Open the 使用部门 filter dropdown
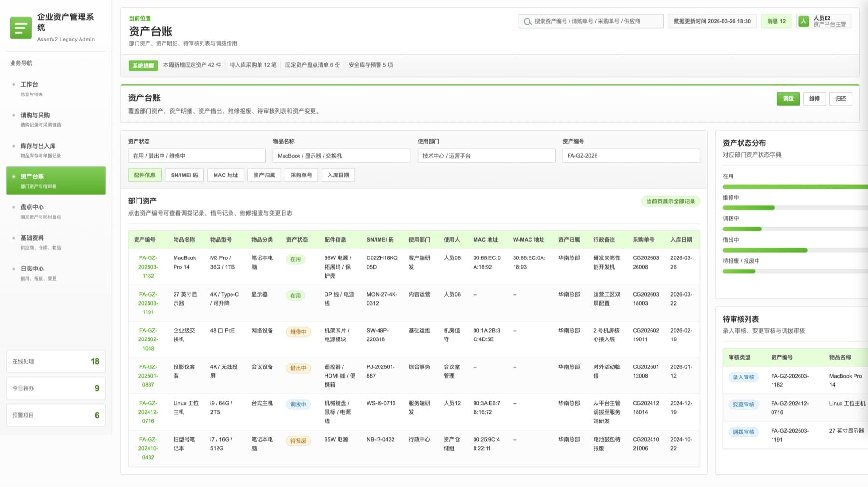This screenshot has width=868, height=487. 486,156
